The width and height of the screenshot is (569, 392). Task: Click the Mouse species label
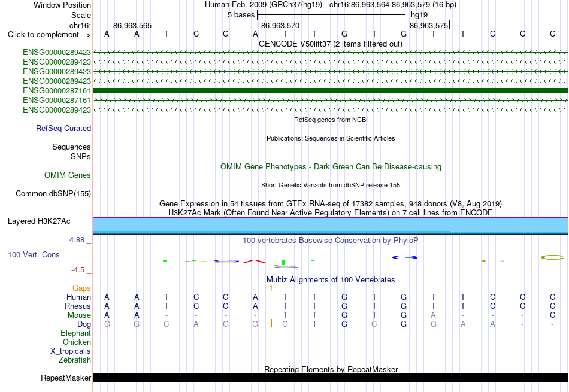pyautogui.click(x=79, y=315)
